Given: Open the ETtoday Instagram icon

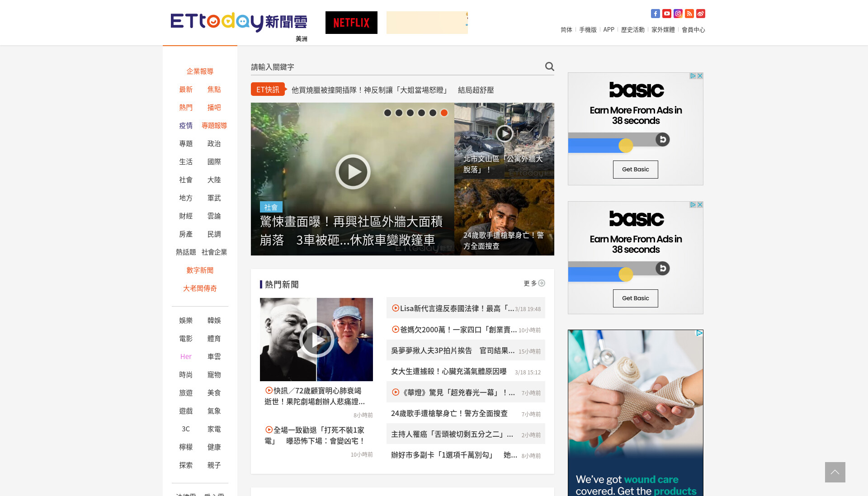Looking at the screenshot, I should pyautogui.click(x=678, y=14).
